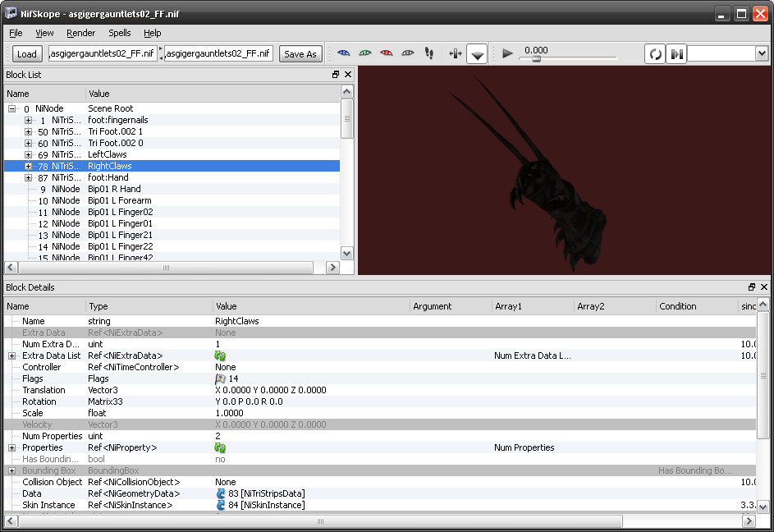Click the Load button

27,54
